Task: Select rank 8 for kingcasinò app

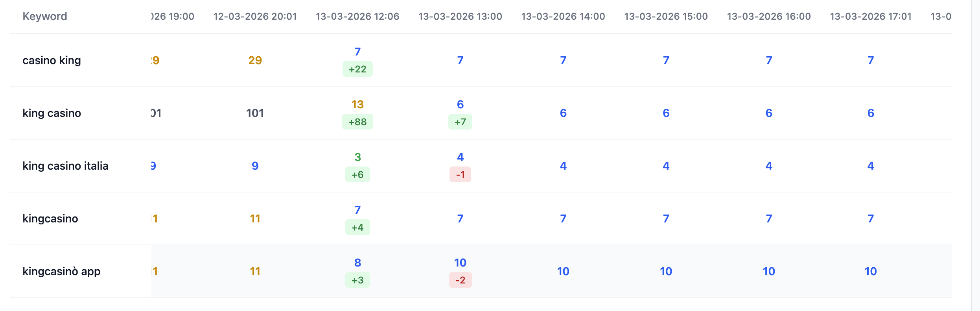Action: [x=357, y=263]
